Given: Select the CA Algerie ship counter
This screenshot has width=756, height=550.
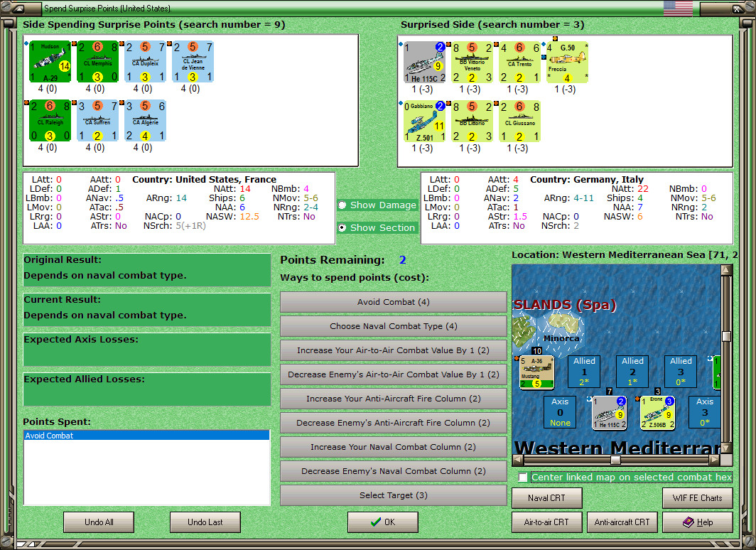Looking at the screenshot, I should point(145,121).
